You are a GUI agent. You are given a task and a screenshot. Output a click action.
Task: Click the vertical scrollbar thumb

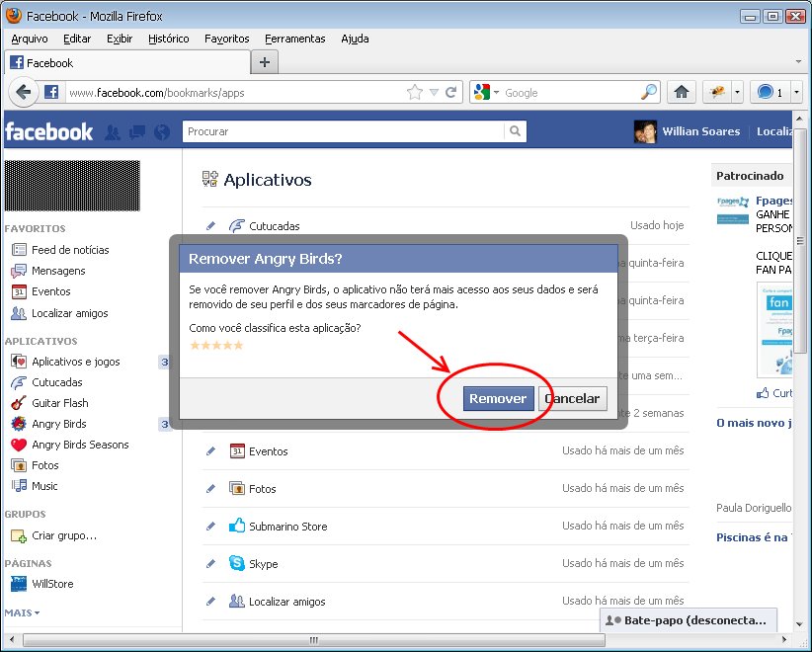pos(799,240)
